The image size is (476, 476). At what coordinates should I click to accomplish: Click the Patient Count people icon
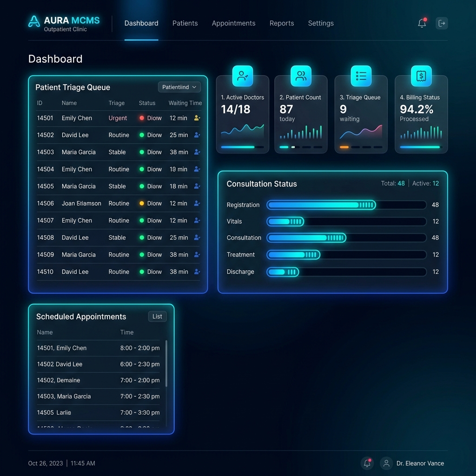coord(301,76)
